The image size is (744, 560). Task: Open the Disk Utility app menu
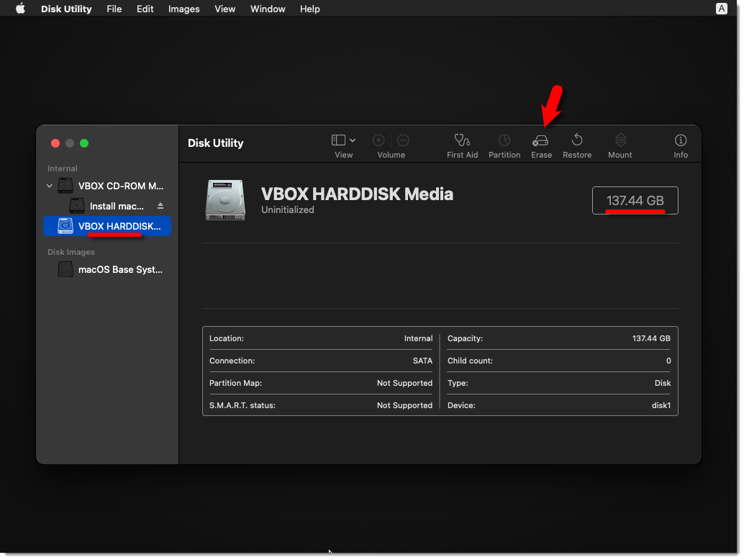66,9
